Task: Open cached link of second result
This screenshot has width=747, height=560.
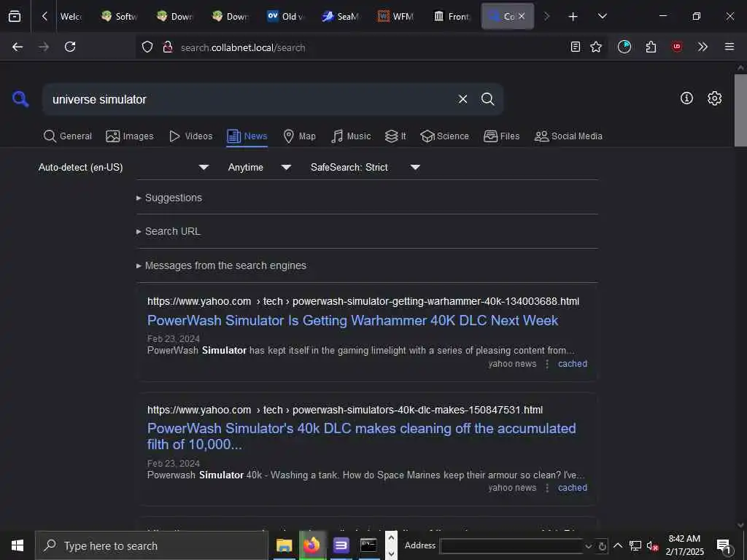Action: (573, 488)
